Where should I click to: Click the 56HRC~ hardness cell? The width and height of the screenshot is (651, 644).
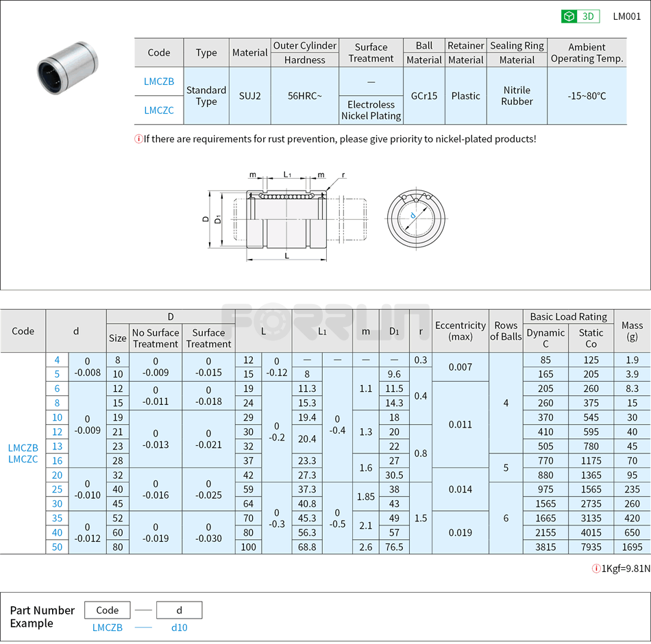click(x=304, y=96)
